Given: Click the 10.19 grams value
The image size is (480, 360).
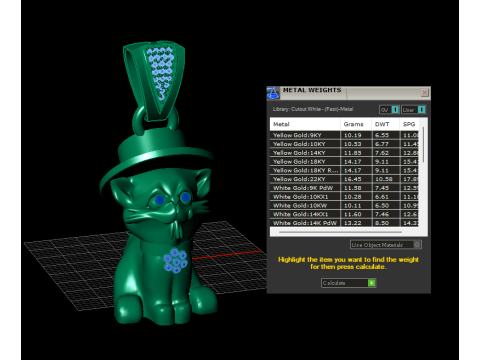Looking at the screenshot, I should [353, 135].
